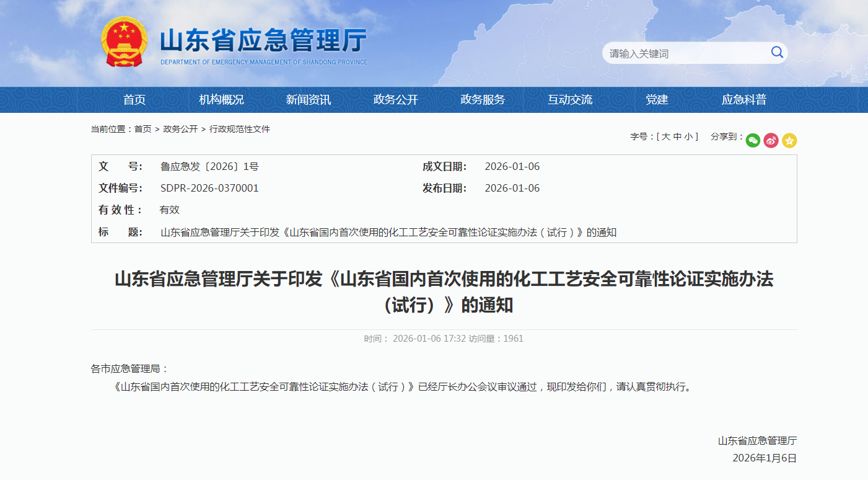Share the article to WeChat

753,141
